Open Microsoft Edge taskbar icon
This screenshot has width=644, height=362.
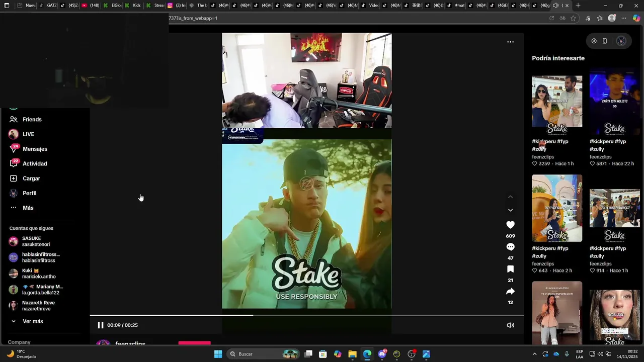click(x=367, y=354)
